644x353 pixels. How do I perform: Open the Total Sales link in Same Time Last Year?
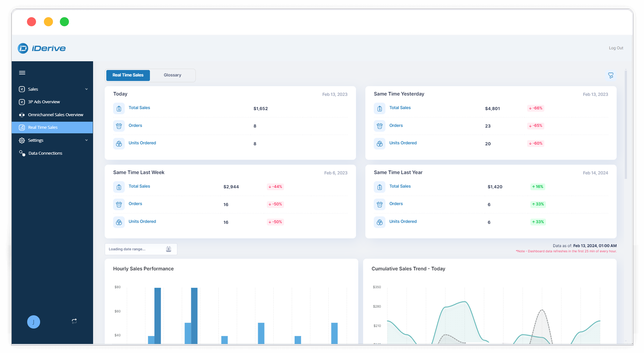(400, 186)
